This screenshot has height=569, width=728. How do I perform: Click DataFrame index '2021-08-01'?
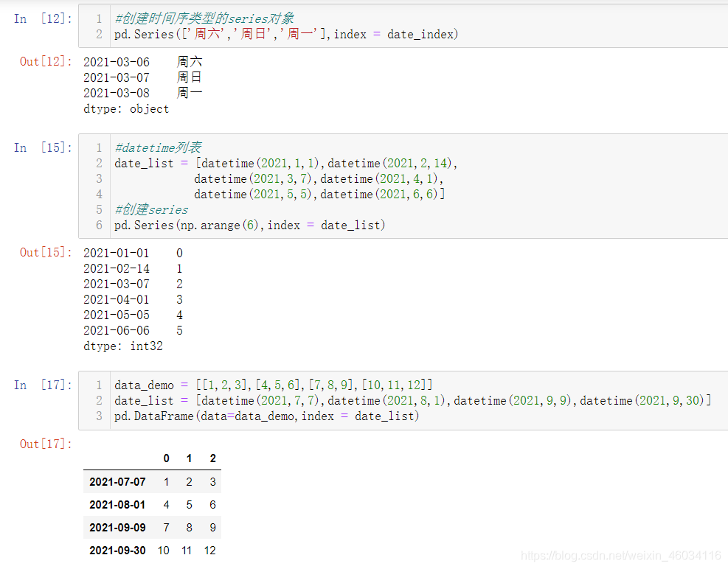tap(117, 504)
